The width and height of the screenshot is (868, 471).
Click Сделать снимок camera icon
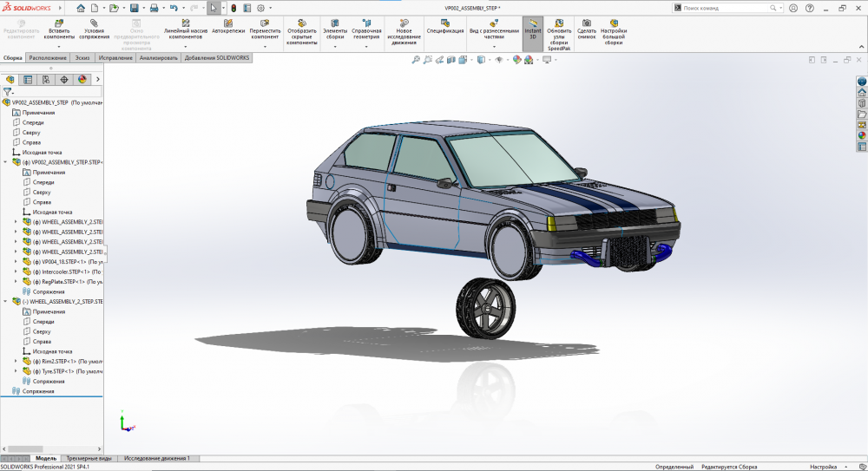587,23
